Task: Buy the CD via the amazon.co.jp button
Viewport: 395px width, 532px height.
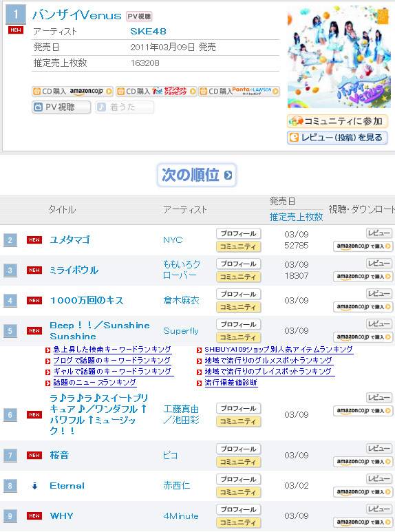Action: click(x=72, y=92)
